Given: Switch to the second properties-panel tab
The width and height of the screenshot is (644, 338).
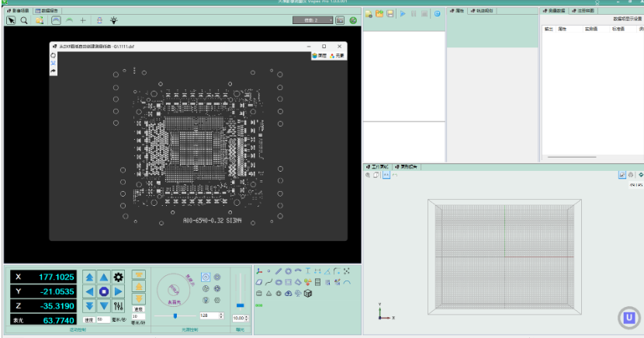Looking at the screenshot, I should coord(482,11).
